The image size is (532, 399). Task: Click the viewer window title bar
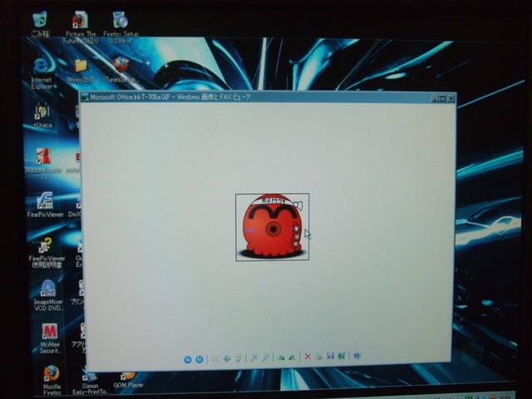249,97
